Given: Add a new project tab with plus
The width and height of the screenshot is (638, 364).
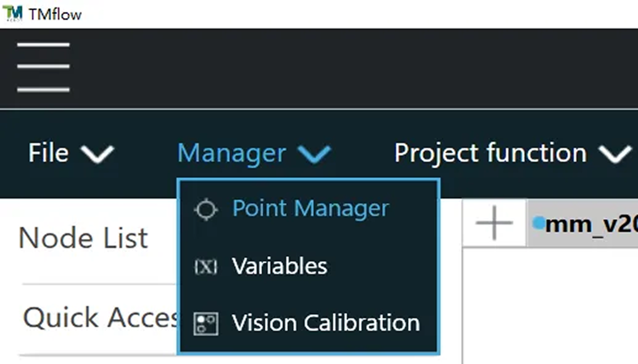Looking at the screenshot, I should point(494,223).
